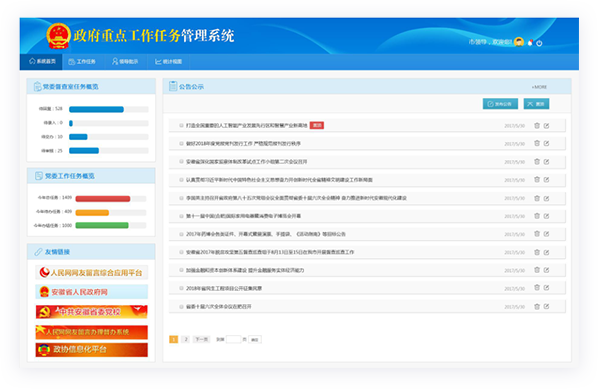Click the teal button right of 发布公告
Viewport: 598px width, 389px height.
coord(536,104)
